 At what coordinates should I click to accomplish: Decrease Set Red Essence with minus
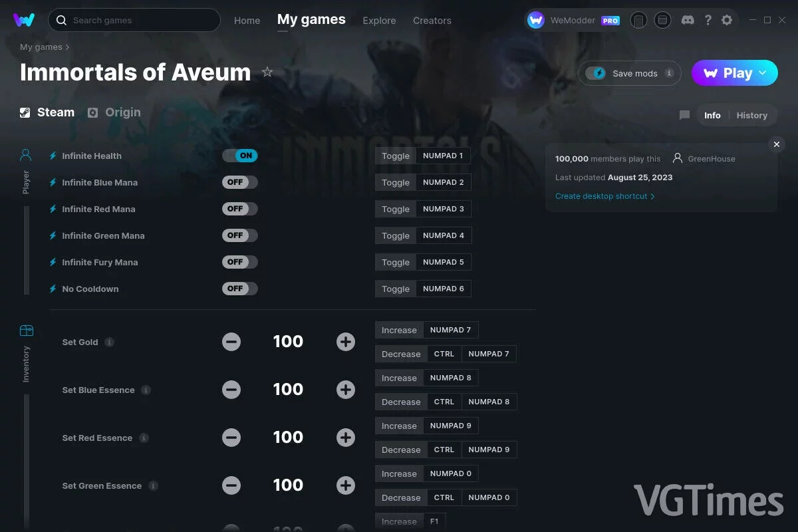coord(231,438)
